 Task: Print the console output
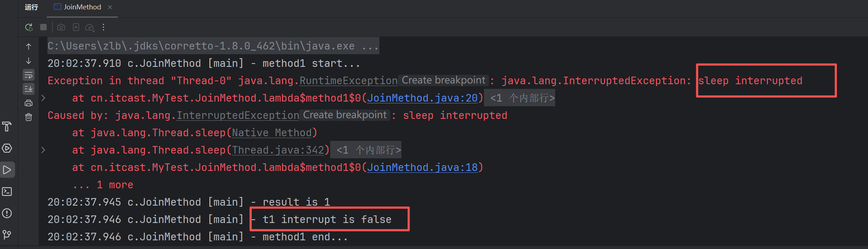click(x=29, y=103)
